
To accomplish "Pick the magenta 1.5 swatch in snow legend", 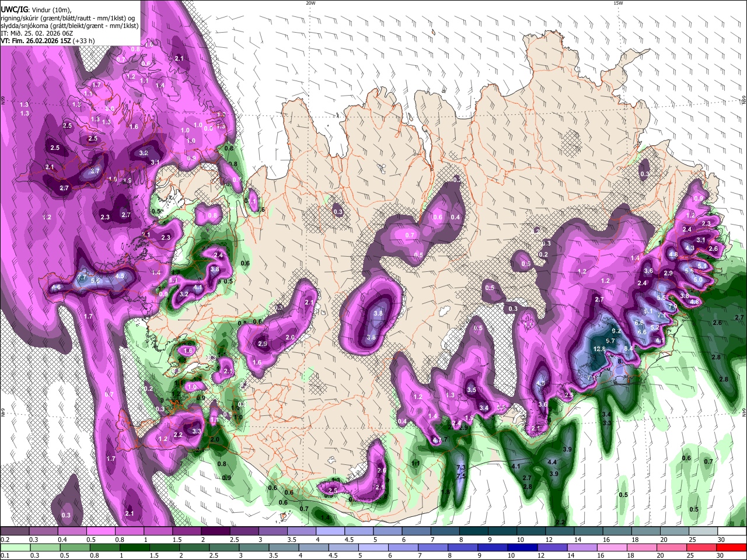I will click(187, 531).
